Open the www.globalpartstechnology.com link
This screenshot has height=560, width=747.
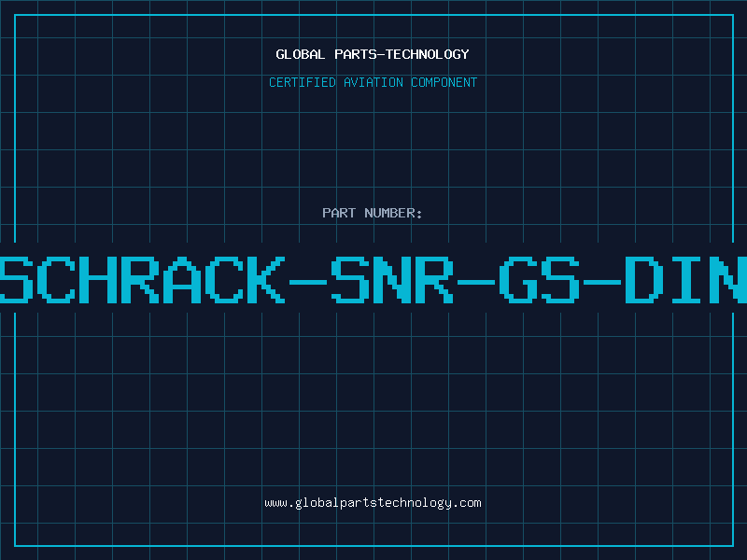(x=373, y=503)
